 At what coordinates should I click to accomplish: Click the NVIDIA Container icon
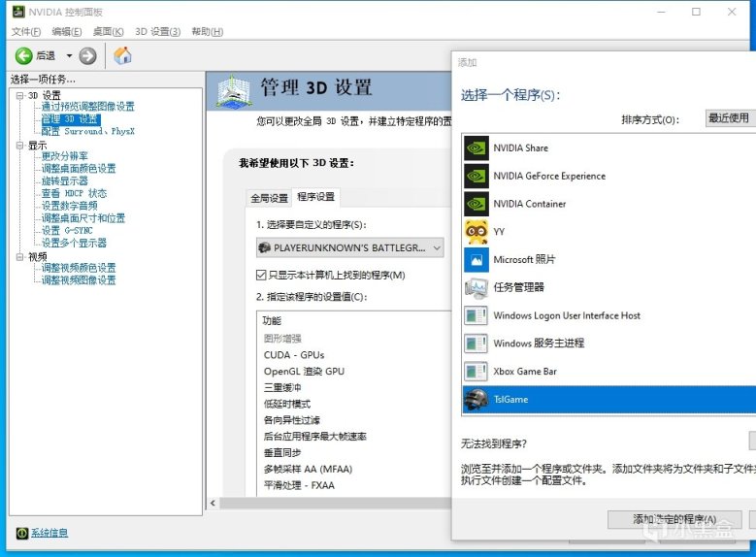[476, 204]
